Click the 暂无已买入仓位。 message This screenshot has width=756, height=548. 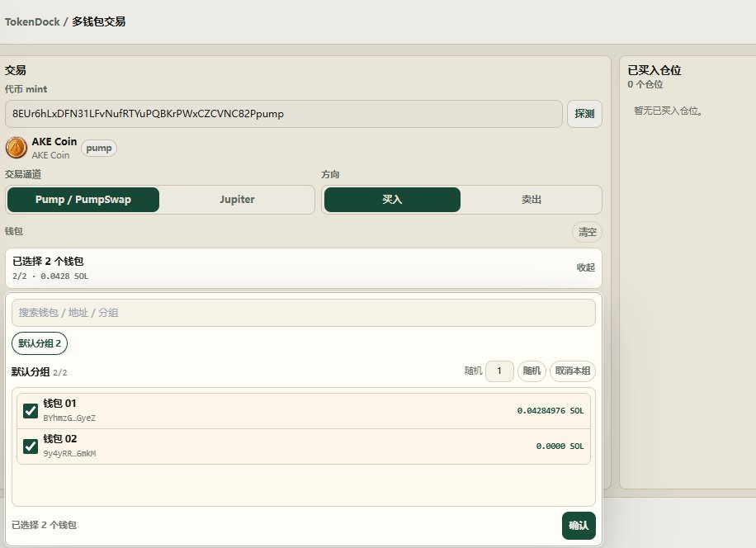point(669,111)
